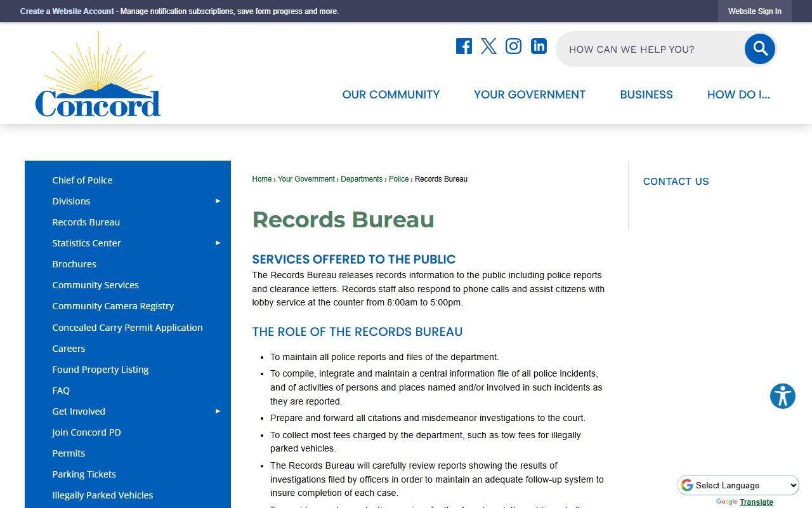Open Community Services sidebar link

click(x=95, y=285)
